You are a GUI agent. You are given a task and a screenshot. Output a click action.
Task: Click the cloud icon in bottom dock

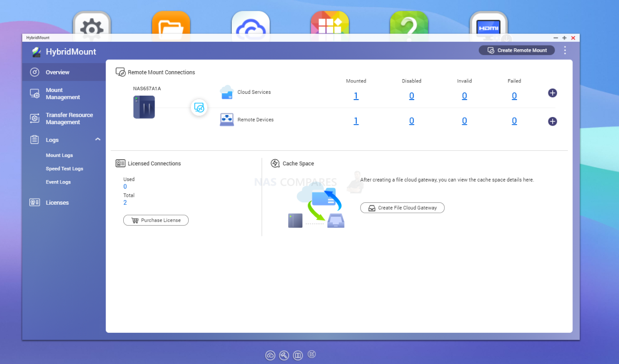point(270,355)
